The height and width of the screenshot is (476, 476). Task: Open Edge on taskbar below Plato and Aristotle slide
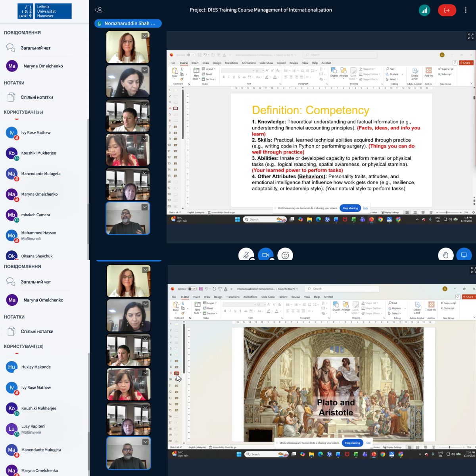point(320,454)
